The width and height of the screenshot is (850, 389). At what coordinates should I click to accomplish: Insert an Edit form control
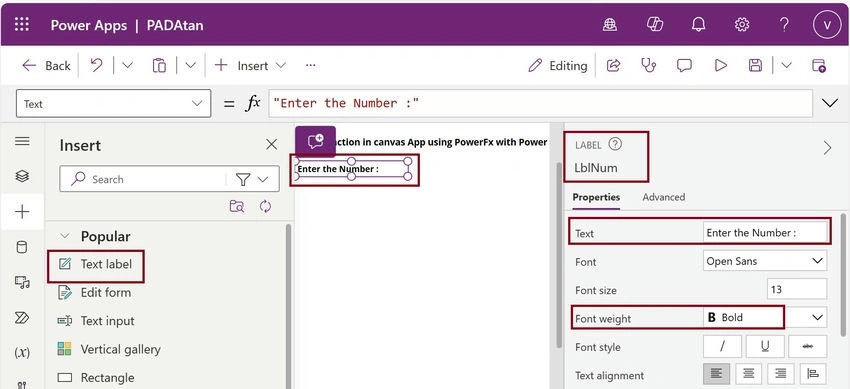point(95,293)
